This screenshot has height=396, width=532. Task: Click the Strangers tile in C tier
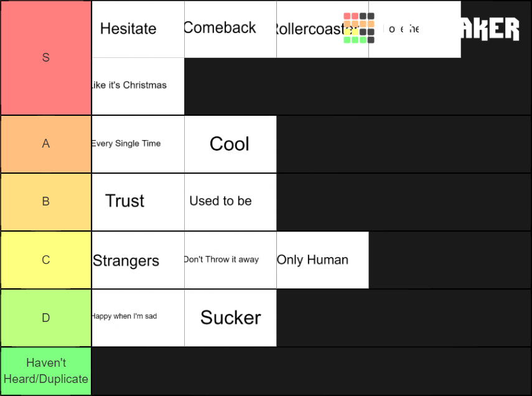point(138,260)
